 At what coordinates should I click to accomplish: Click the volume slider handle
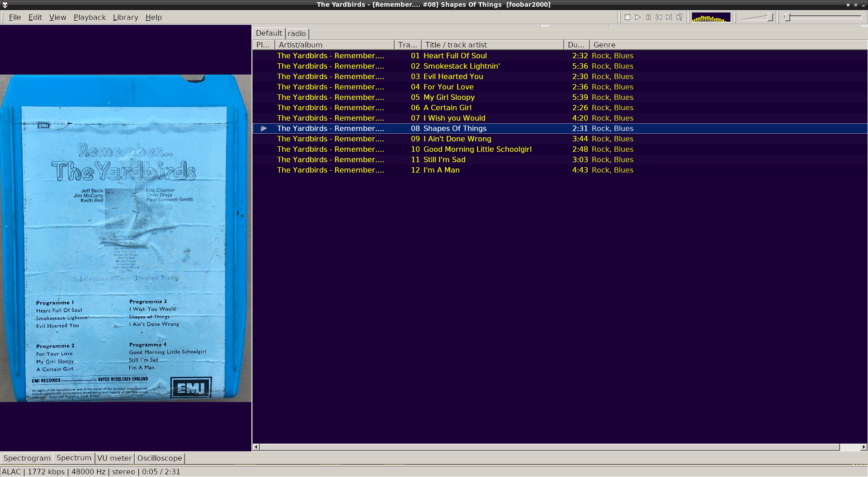(770, 17)
